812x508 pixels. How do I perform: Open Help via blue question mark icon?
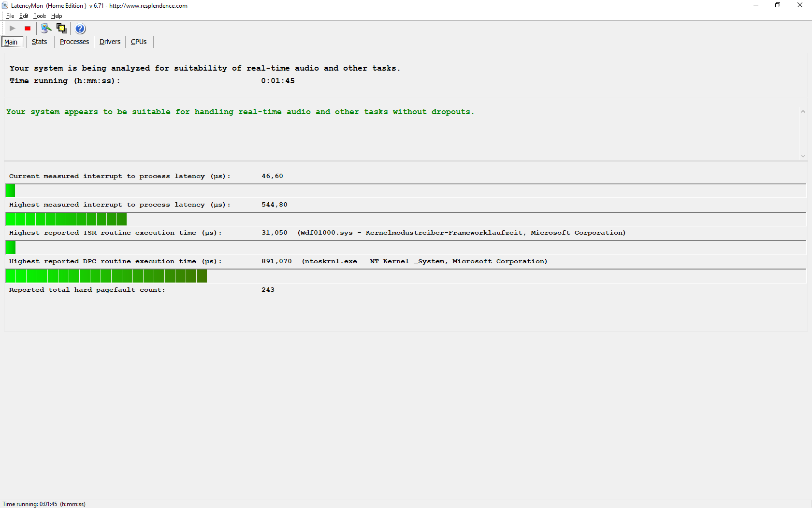pyautogui.click(x=80, y=29)
